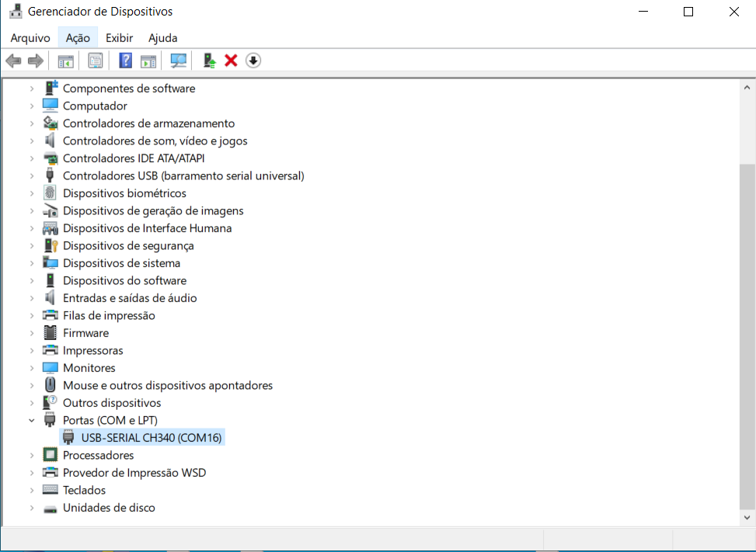
Task: Open the Exibir menu
Action: click(x=119, y=37)
